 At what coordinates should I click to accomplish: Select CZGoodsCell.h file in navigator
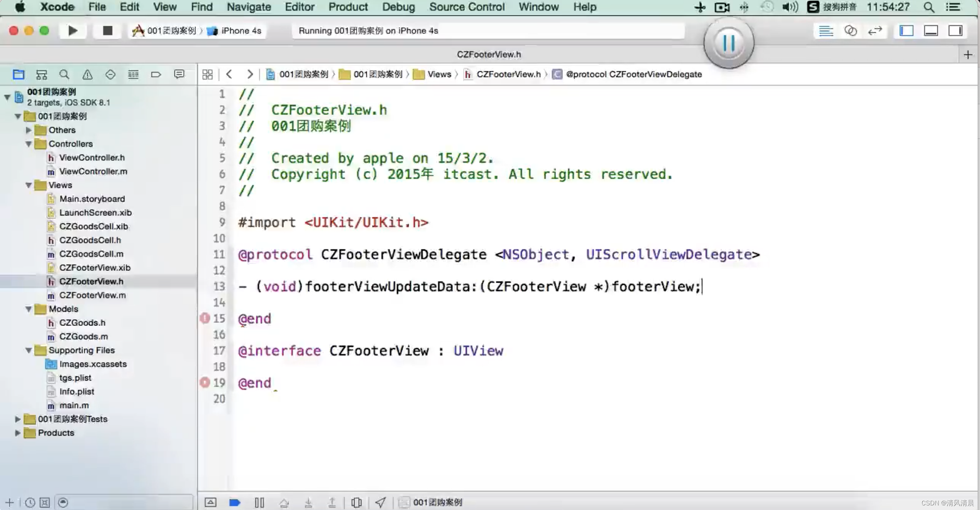[x=90, y=240]
